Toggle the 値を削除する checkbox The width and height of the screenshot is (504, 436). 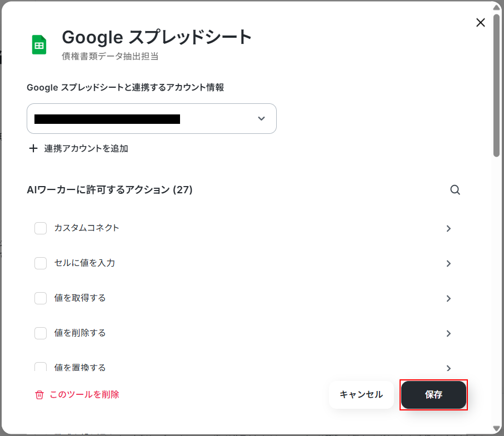tap(41, 333)
